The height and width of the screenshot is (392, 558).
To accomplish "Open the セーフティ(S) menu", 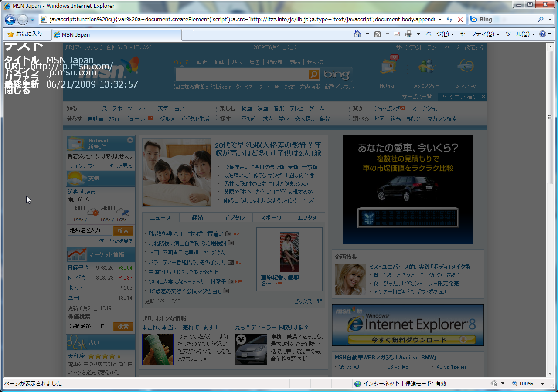I will pyautogui.click(x=480, y=34).
